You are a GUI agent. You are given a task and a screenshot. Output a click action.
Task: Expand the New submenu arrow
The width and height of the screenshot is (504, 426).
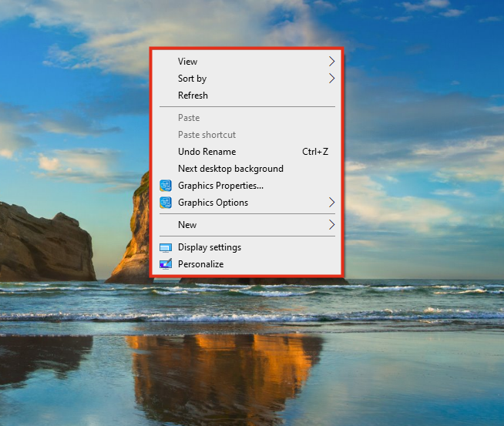(331, 225)
